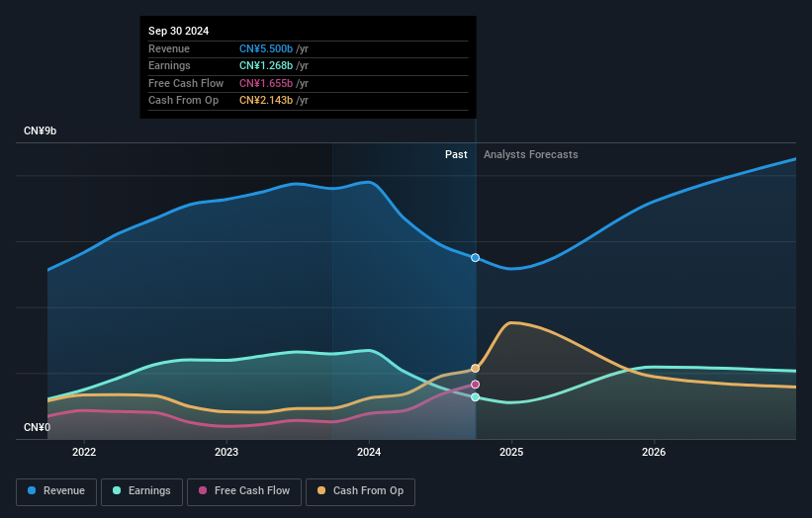Viewport: 812px width, 518px height.
Task: Toggle the Earnings legend button
Action: pyautogui.click(x=141, y=491)
